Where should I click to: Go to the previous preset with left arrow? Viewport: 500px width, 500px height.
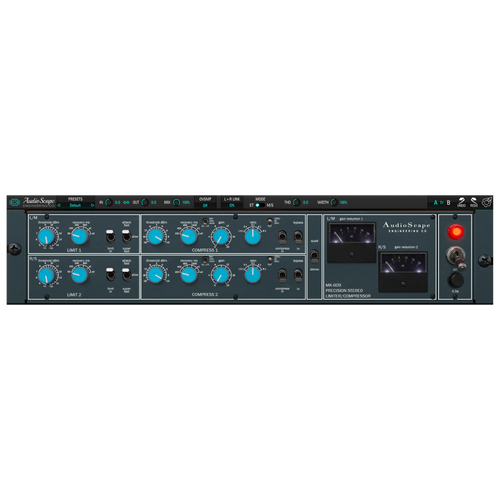point(59,205)
